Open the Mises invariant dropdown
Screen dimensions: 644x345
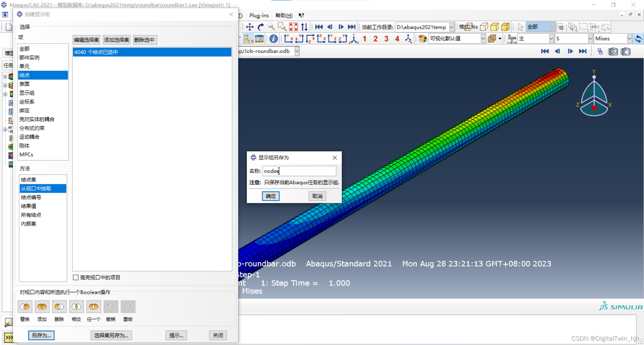[629, 39]
